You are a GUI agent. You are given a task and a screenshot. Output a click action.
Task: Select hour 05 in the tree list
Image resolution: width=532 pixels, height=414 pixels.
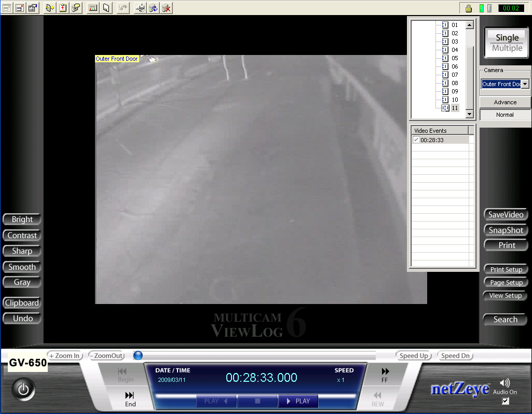pyautogui.click(x=454, y=58)
